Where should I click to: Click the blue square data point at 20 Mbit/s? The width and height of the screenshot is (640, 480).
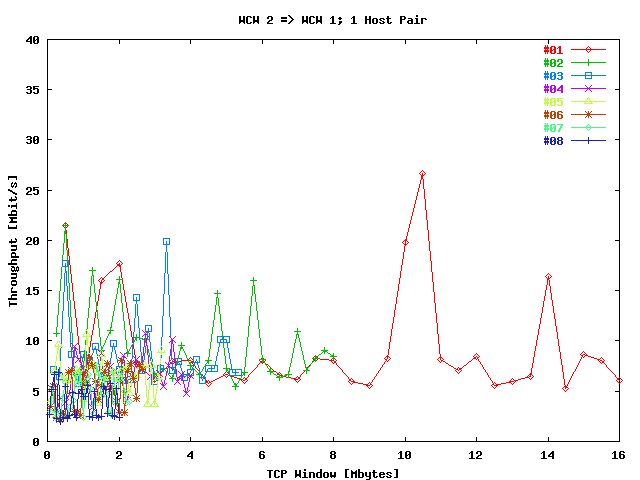tap(166, 242)
